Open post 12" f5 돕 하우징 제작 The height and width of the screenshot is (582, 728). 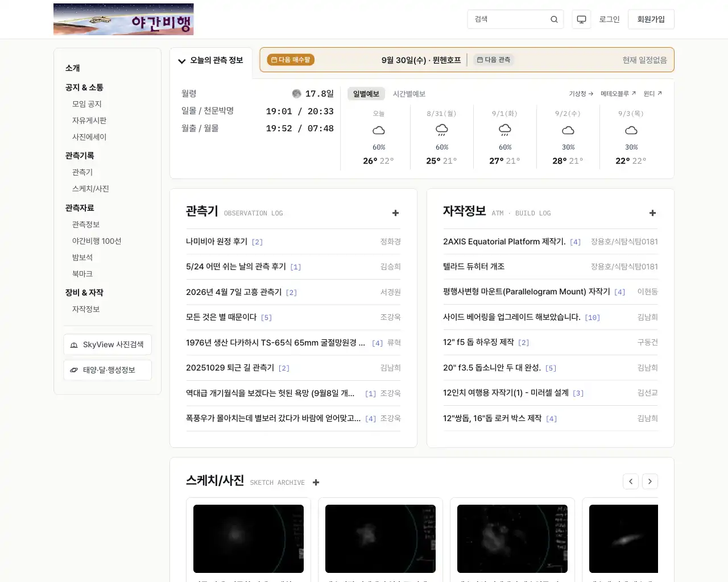(x=478, y=342)
